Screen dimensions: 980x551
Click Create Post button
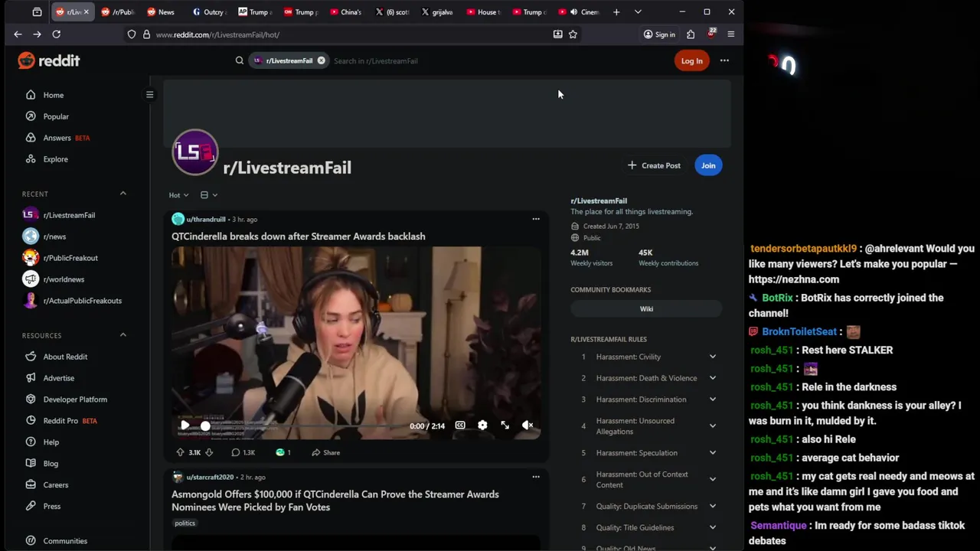coord(654,165)
